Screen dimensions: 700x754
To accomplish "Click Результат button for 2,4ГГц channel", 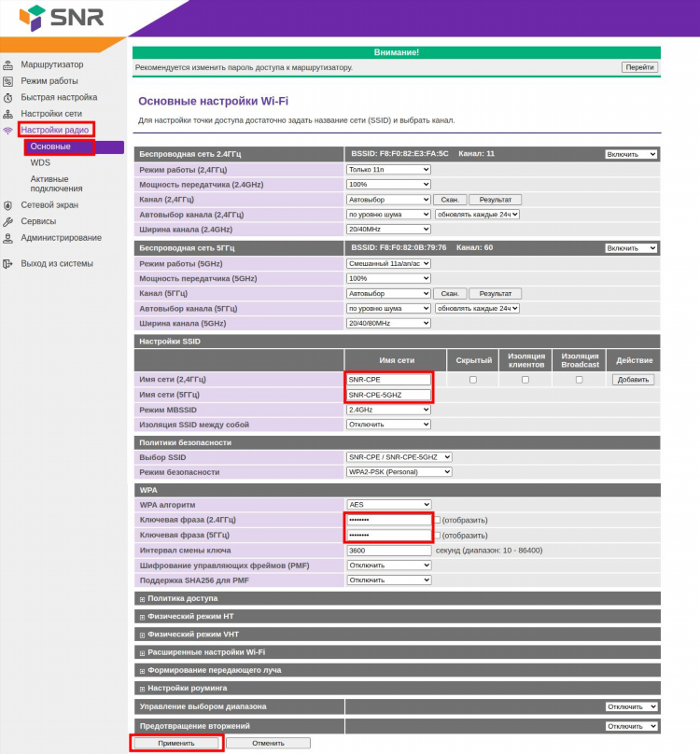I will coord(495,200).
